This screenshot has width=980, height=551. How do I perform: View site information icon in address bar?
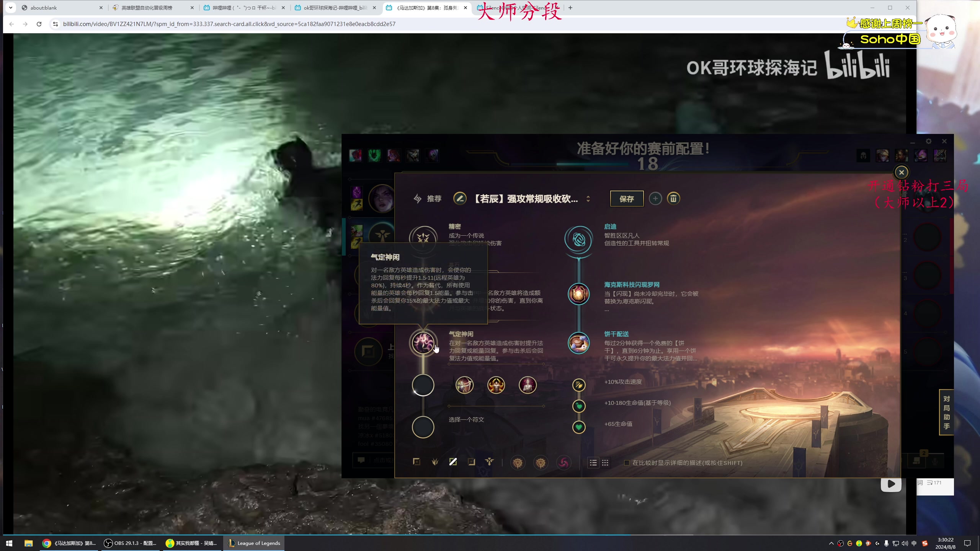[55, 24]
